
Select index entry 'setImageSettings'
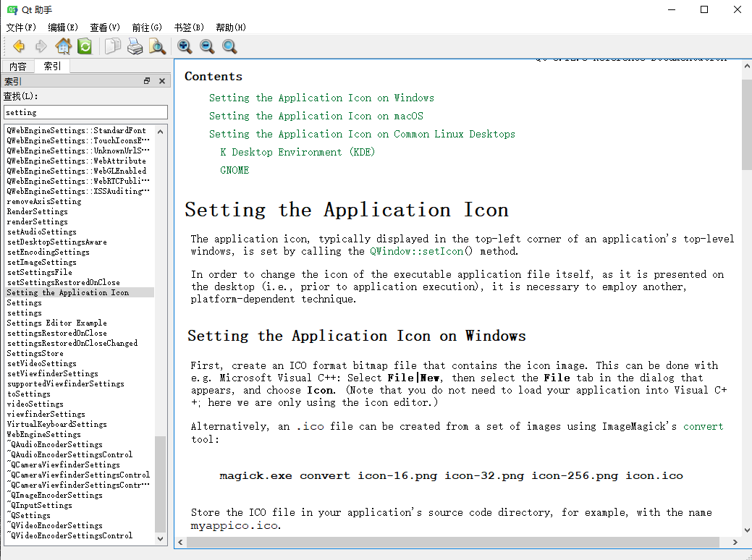point(80,262)
